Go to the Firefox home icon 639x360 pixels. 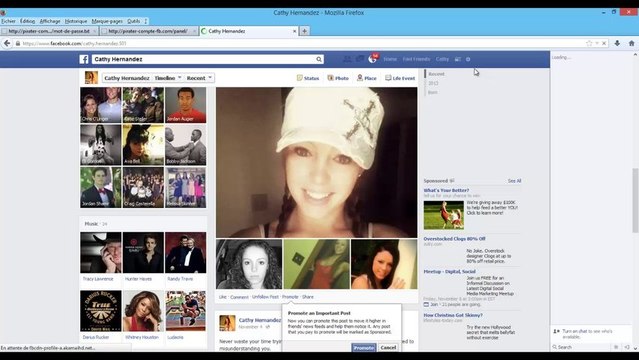tap(631, 43)
